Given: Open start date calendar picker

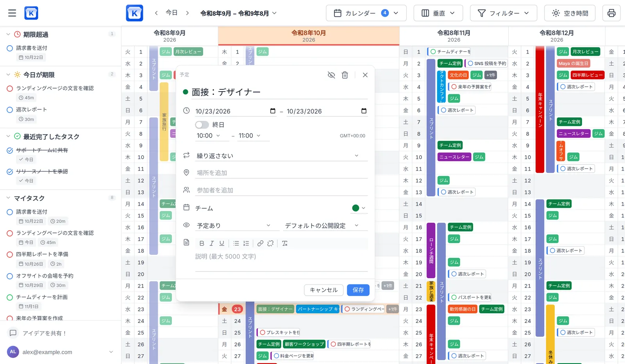Looking at the screenshot, I should tap(273, 111).
